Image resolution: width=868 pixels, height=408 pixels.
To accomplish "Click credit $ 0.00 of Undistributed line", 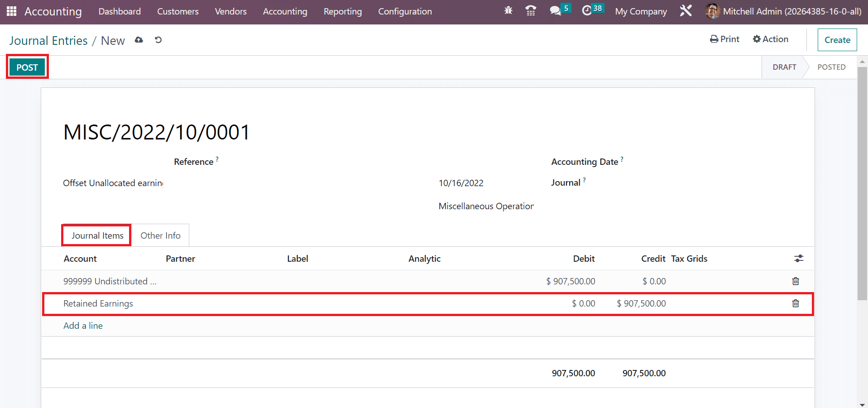I will 654,281.
